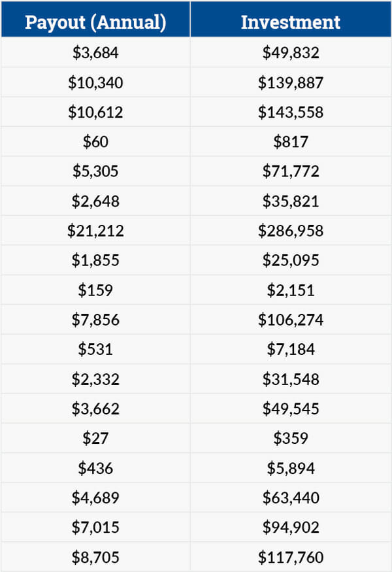Click the $10,340 payout value
Screen dimensions: 392x572
95,82
